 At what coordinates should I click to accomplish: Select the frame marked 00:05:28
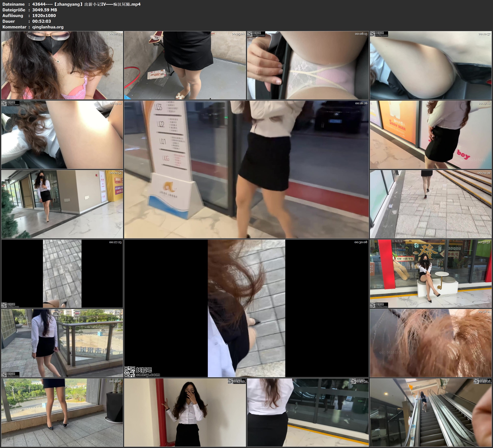coord(185,65)
